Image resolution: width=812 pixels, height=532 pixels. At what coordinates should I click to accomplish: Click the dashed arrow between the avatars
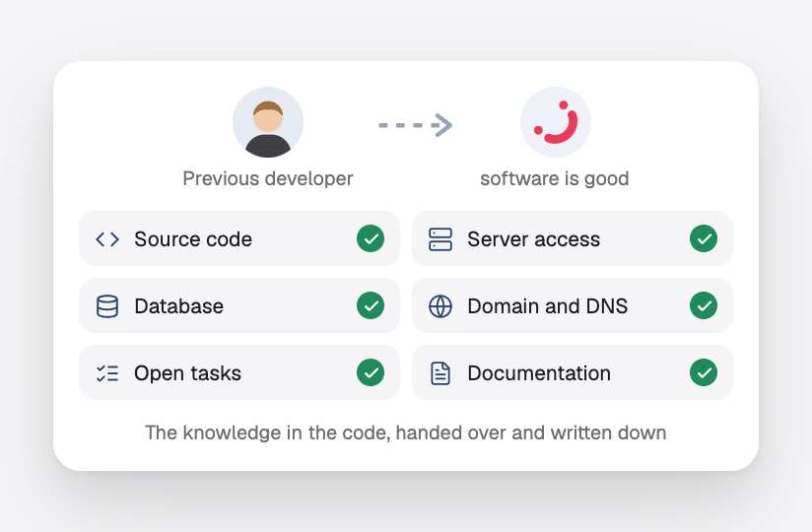(x=415, y=125)
